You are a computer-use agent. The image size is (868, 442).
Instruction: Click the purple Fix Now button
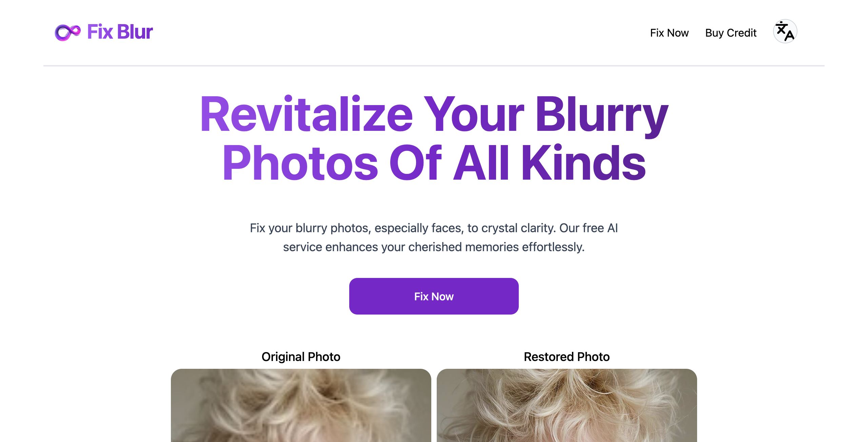coord(434,296)
